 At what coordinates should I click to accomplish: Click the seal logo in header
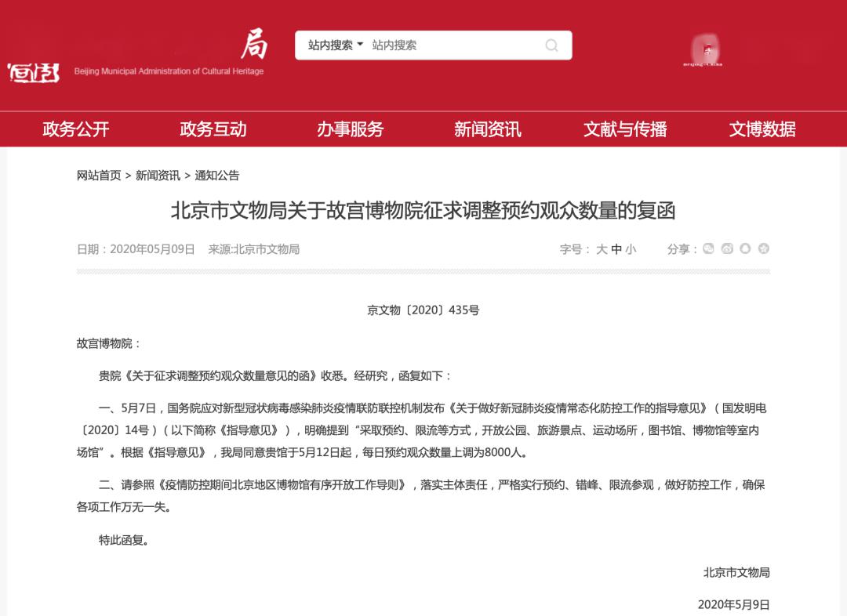[x=33, y=73]
